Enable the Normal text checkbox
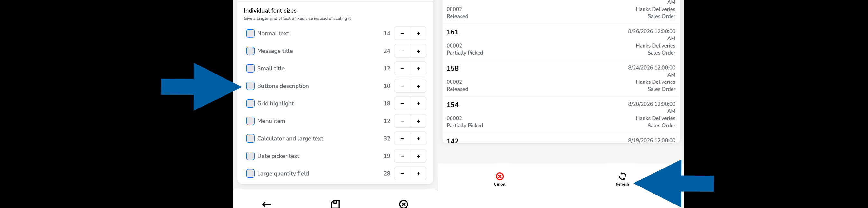868x208 pixels. click(x=250, y=33)
